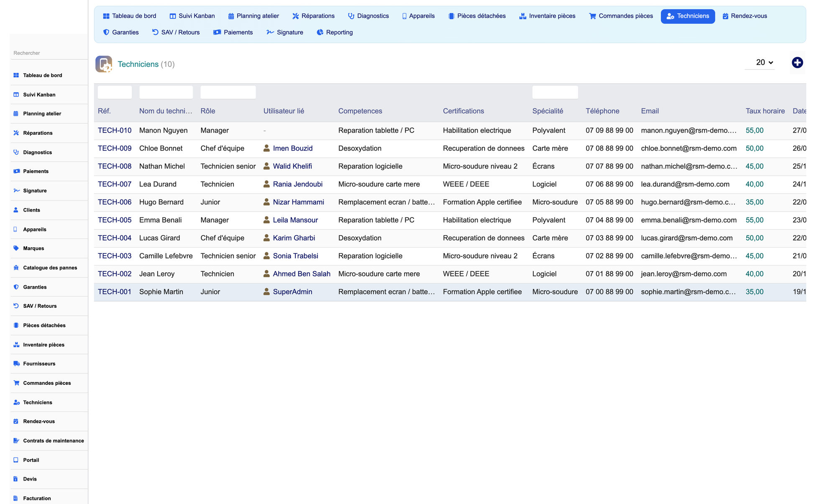Viewport: 814px width, 504px height.
Task: Click the Camille Lefebvre name cell
Action: pos(166,256)
